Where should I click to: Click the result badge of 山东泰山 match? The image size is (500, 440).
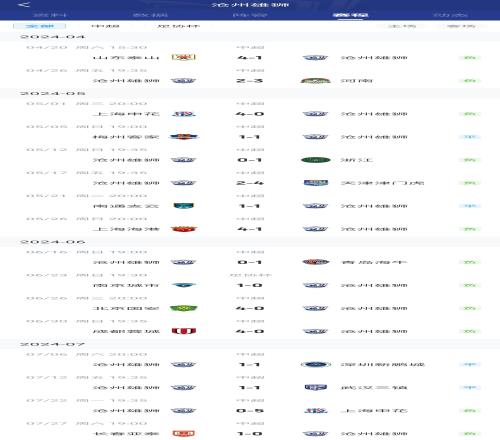470,57
